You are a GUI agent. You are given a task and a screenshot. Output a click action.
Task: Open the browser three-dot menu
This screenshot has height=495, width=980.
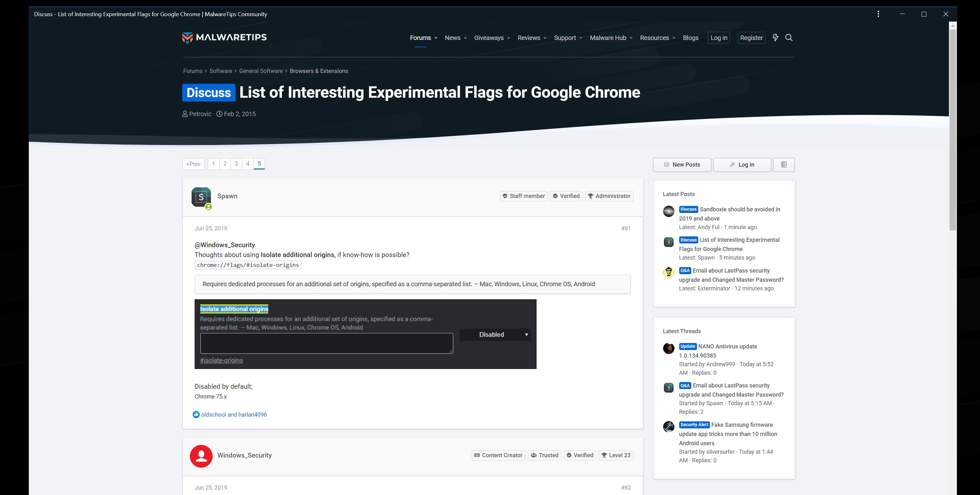pos(878,14)
